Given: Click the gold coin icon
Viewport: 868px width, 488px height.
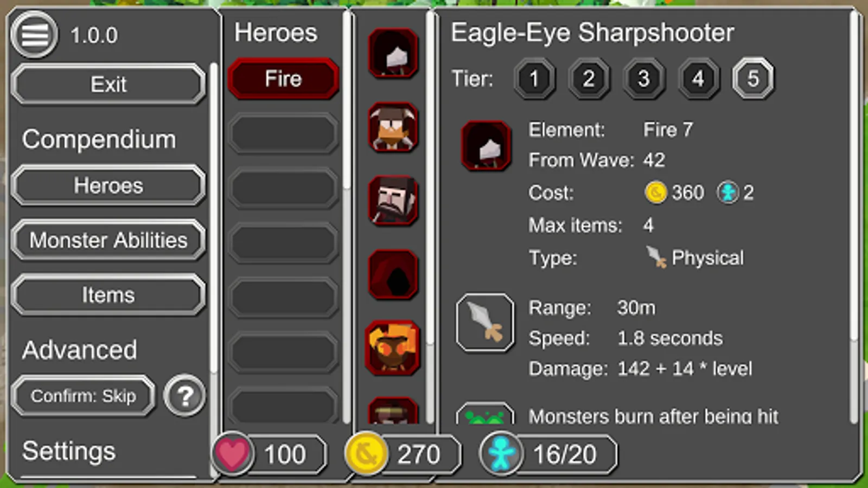Looking at the screenshot, I should tap(366, 453).
